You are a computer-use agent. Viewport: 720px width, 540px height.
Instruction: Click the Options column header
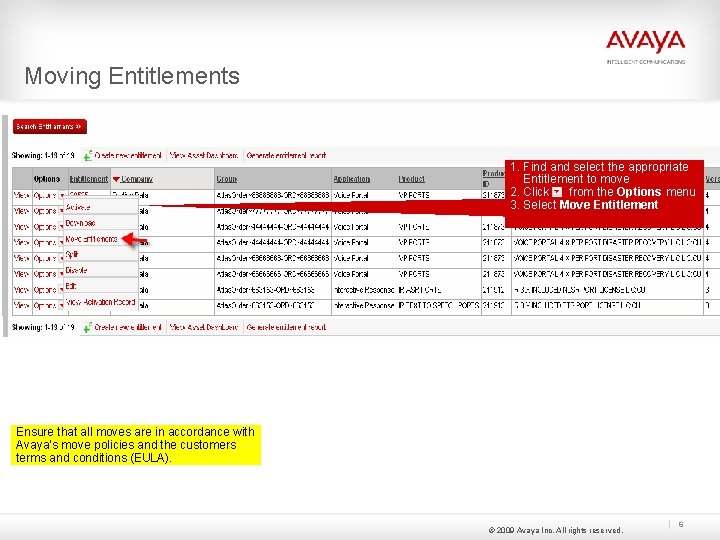[47, 179]
